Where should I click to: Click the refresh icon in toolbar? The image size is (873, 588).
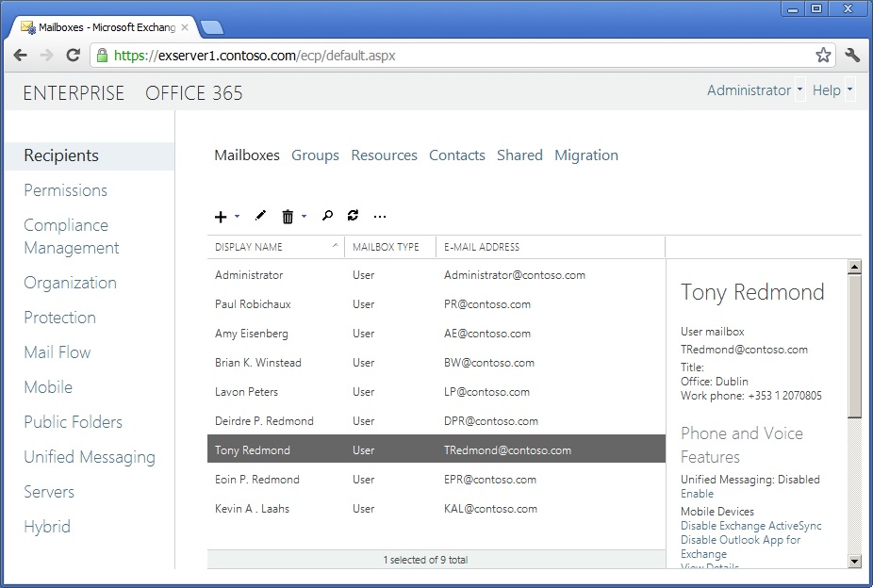click(x=353, y=216)
